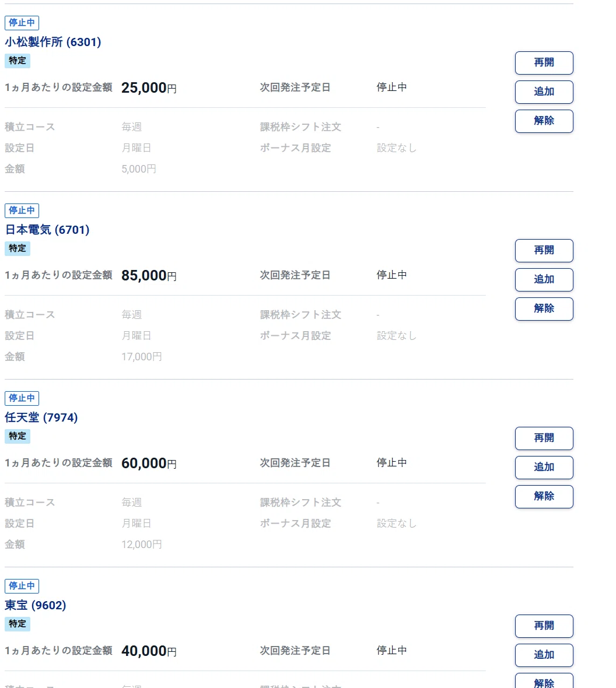Click 解除 for 東宝 (9602)
This screenshot has width=616, height=688.
click(x=544, y=680)
